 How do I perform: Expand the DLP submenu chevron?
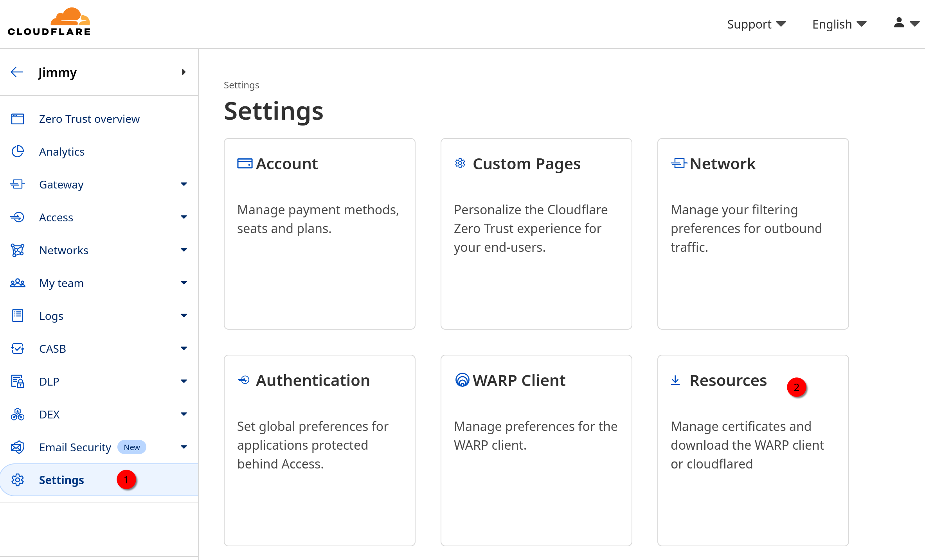point(184,381)
